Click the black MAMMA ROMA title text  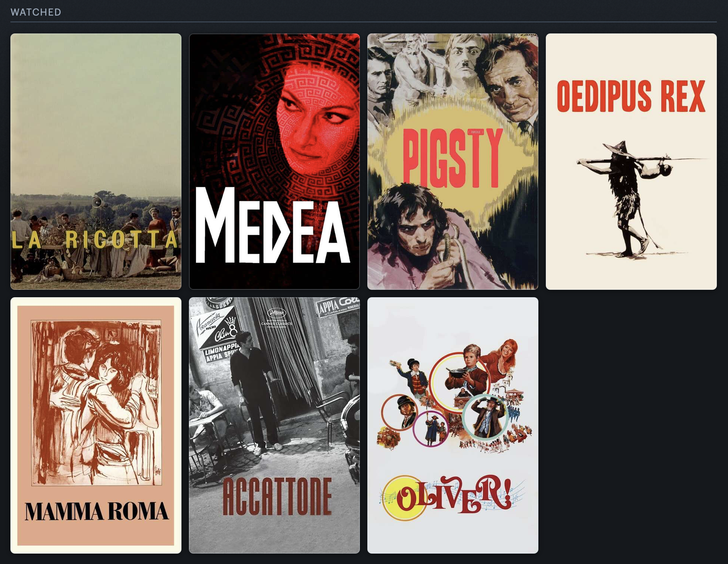(96, 511)
